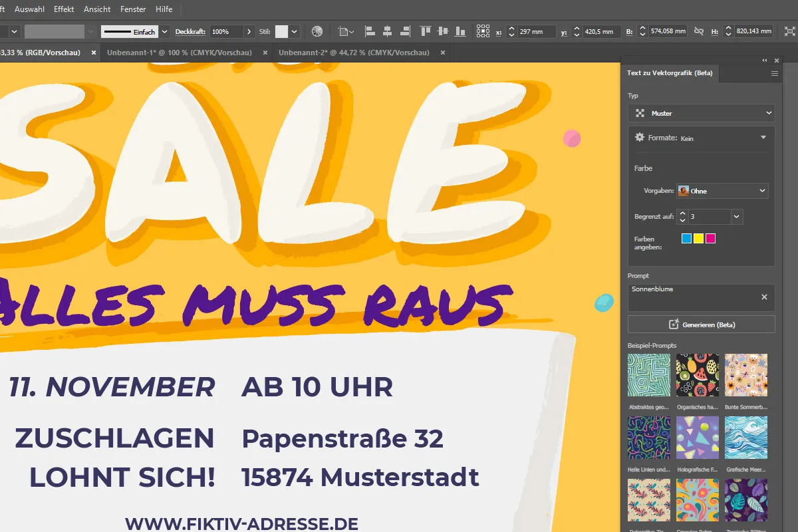Select the magenta color swatch under Farben angeben
The width and height of the screenshot is (798, 532).
click(710, 238)
